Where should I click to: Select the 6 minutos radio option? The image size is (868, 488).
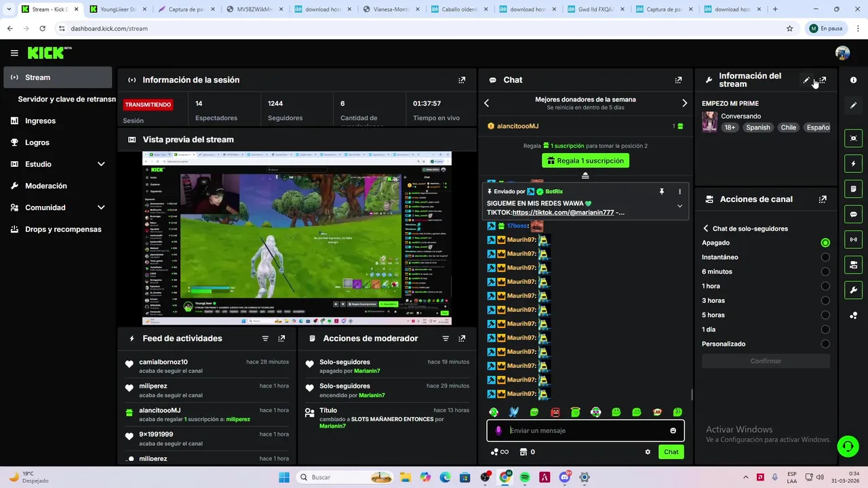(825, 272)
